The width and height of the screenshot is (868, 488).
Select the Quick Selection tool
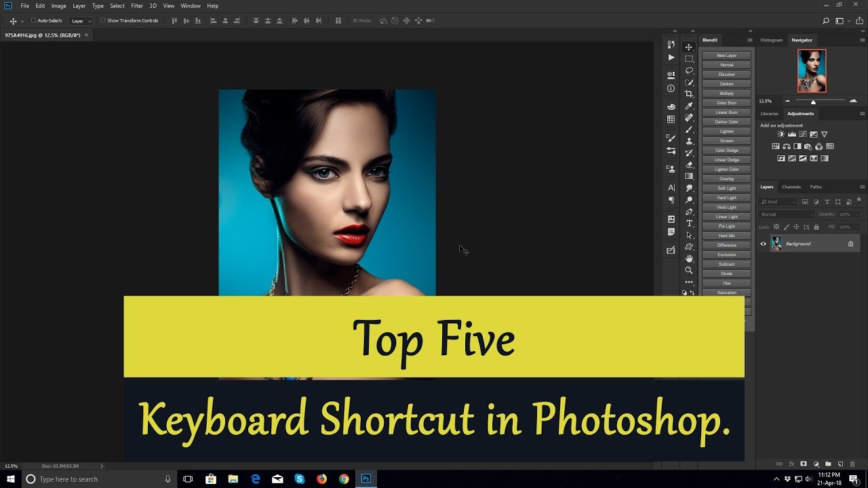click(689, 82)
